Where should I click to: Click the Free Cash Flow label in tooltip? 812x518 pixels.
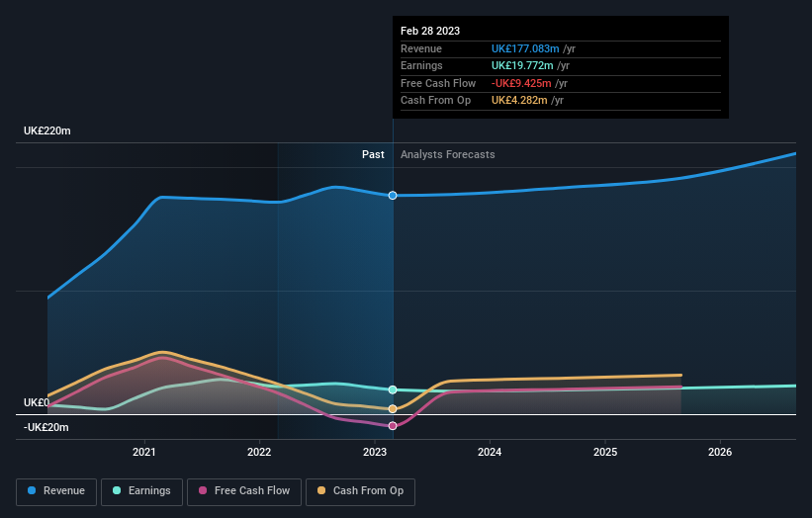pos(438,83)
